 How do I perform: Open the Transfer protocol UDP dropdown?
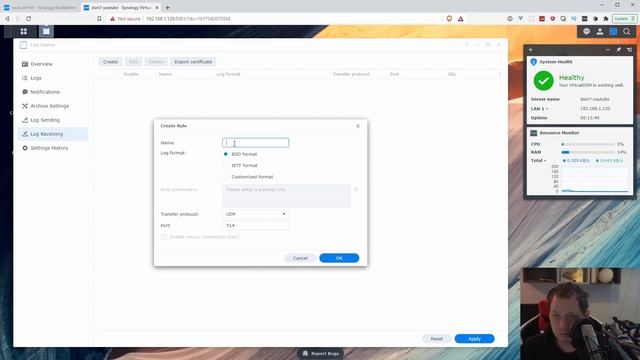(x=256, y=214)
